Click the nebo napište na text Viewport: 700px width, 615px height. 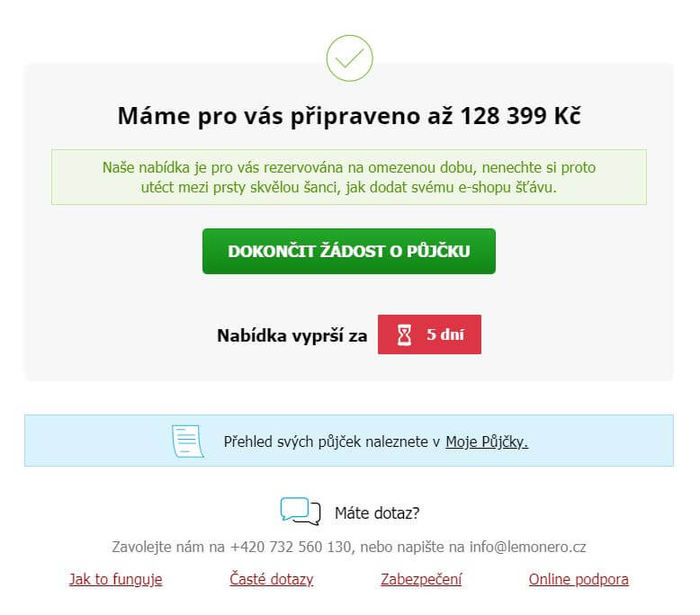412,547
